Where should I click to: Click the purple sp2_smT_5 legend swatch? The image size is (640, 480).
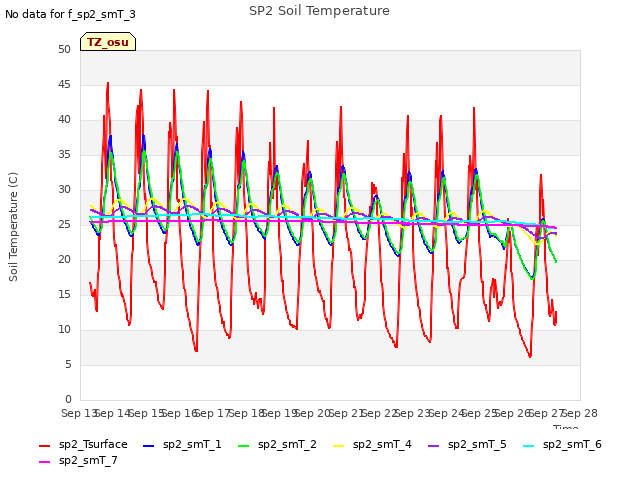pyautogui.click(x=433, y=446)
